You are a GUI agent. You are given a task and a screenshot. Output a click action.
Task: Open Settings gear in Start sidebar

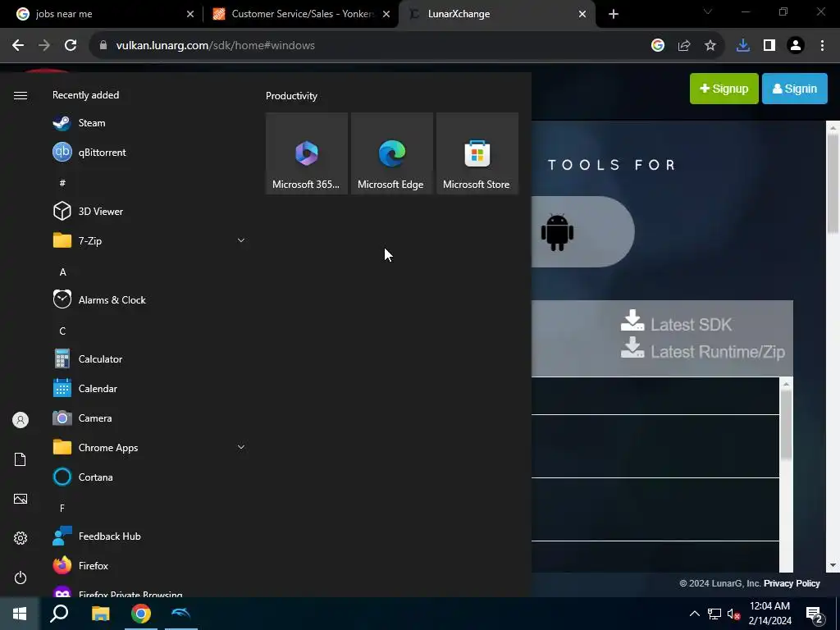[x=21, y=538]
